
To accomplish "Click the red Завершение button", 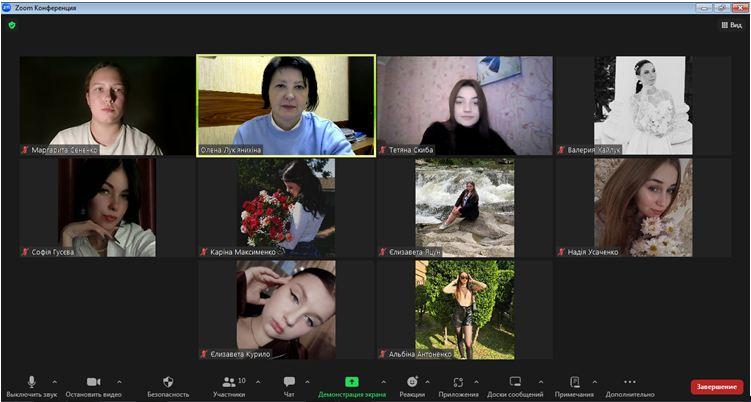I will (717, 387).
